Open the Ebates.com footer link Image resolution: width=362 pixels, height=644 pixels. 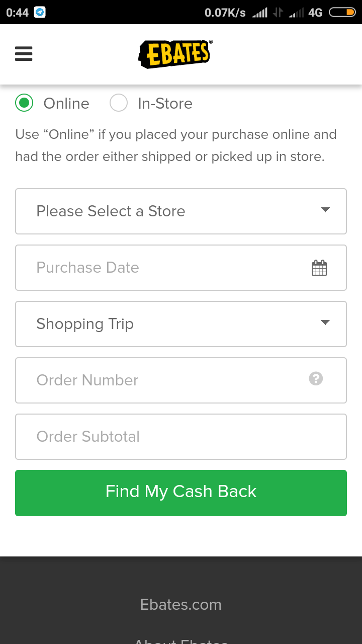[x=181, y=604]
